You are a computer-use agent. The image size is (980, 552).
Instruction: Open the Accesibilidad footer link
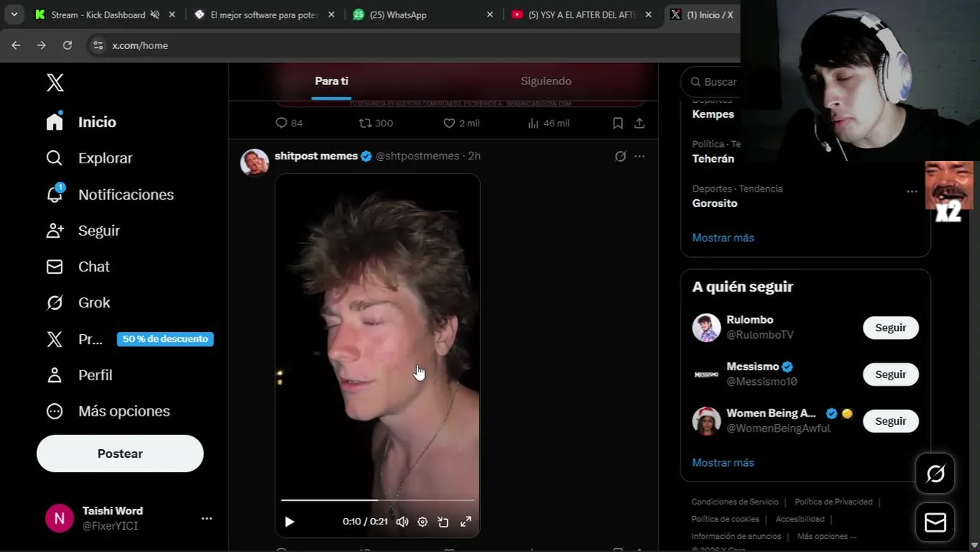pyautogui.click(x=800, y=519)
